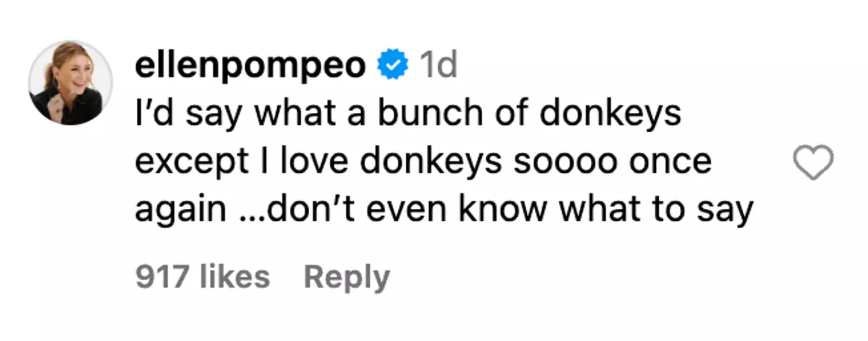Click the smiling woman's profile photo

click(70, 83)
